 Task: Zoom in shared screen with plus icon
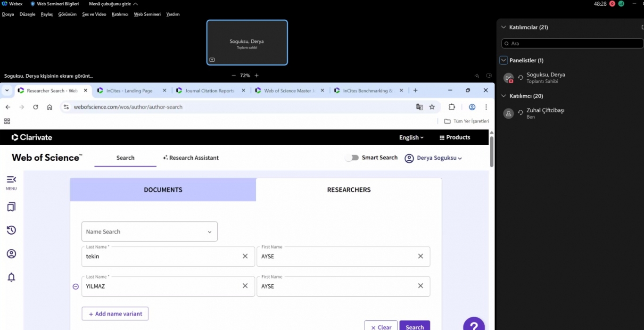coord(256,75)
